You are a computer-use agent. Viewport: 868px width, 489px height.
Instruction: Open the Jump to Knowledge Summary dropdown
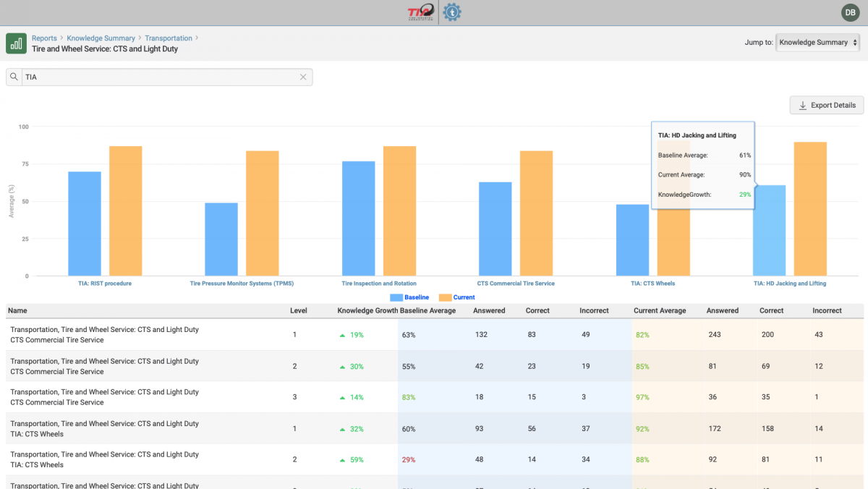pyautogui.click(x=817, y=43)
